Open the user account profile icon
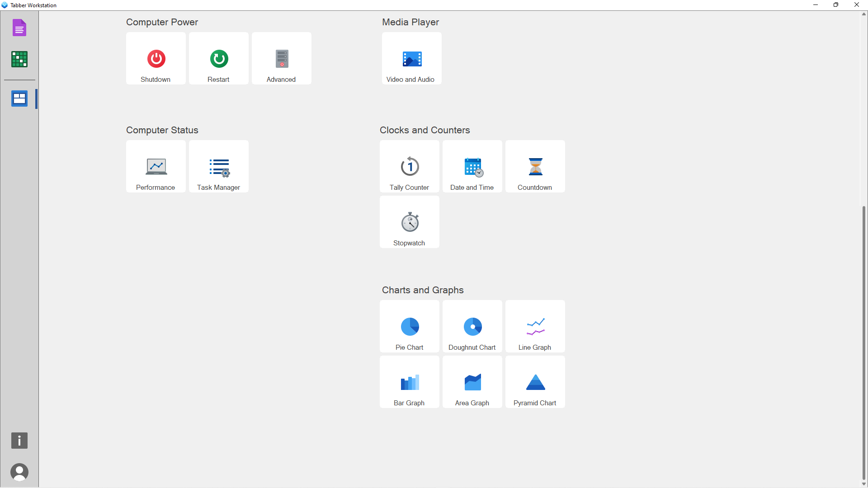Image resolution: width=868 pixels, height=488 pixels. coord(19,472)
